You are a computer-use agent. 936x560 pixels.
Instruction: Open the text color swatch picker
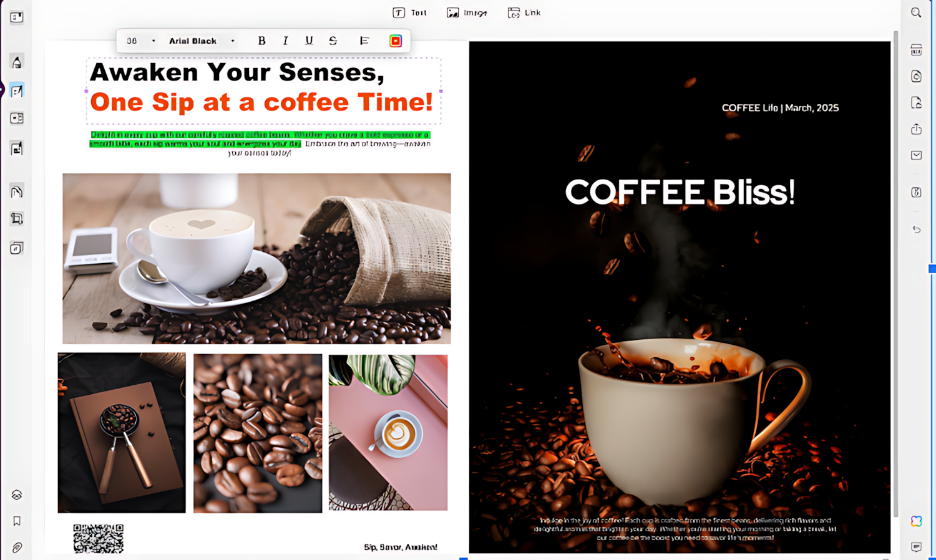tap(396, 41)
